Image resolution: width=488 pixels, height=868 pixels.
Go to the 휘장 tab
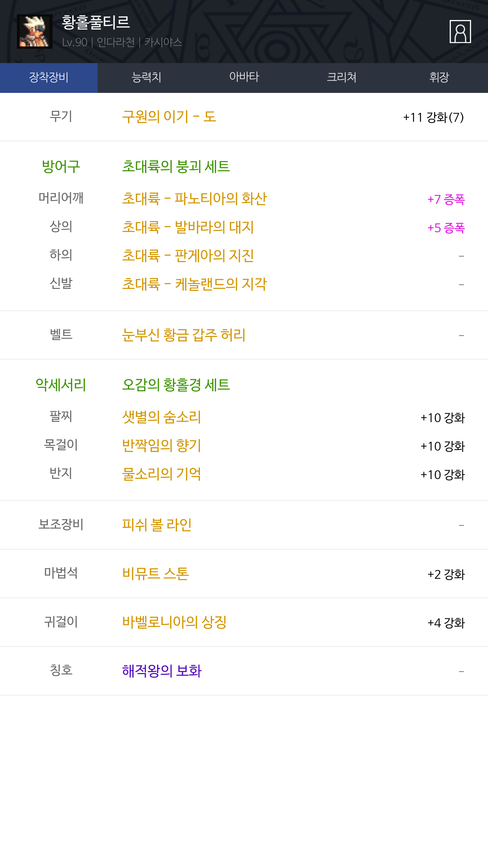click(439, 78)
